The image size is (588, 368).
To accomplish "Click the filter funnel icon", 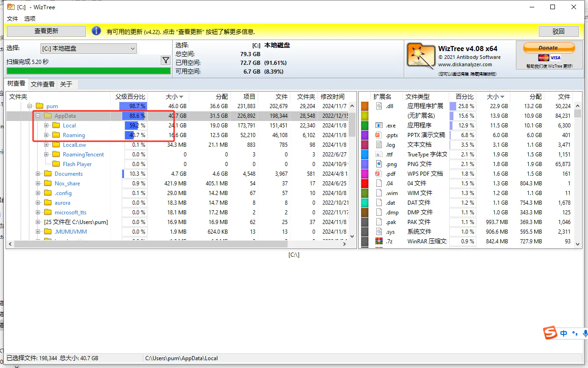I will 165,61.
